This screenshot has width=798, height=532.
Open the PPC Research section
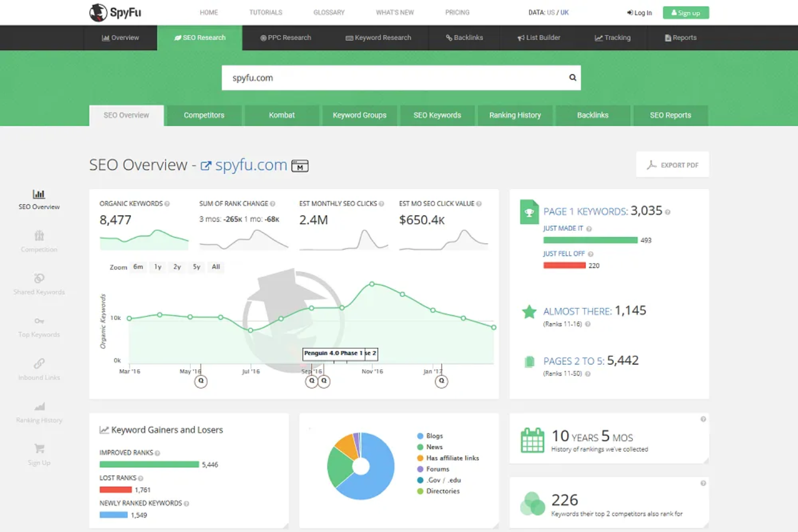click(x=286, y=37)
